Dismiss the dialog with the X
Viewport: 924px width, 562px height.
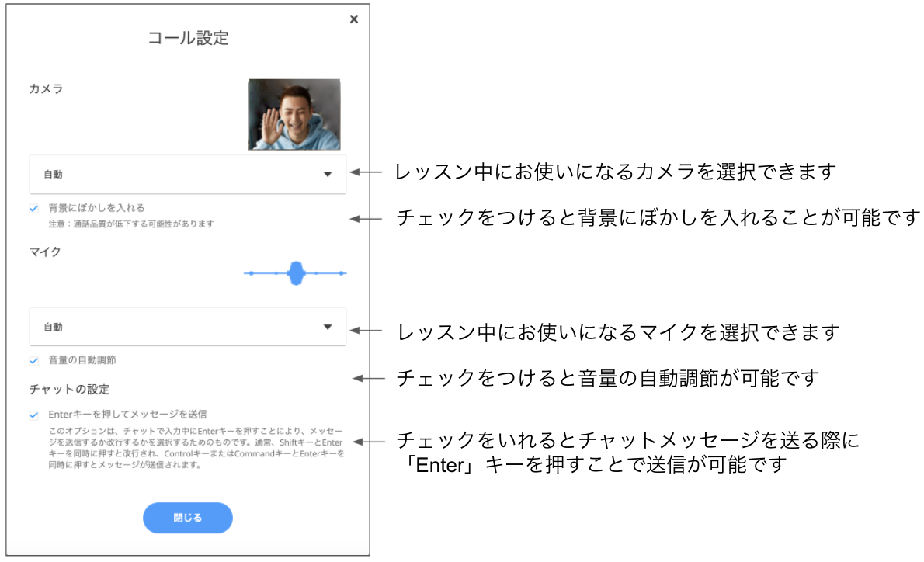(354, 19)
